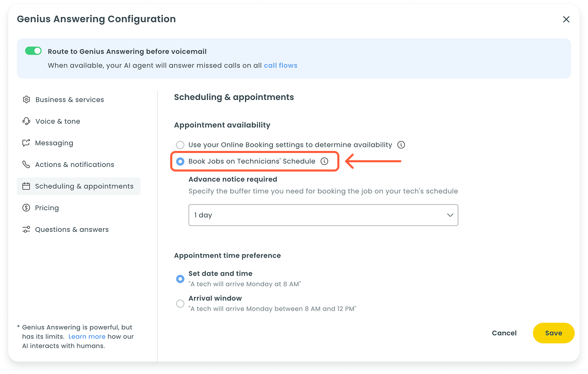Toggle Route to Genius Answering before voicemail
This screenshot has height=374, width=588.
tap(34, 51)
